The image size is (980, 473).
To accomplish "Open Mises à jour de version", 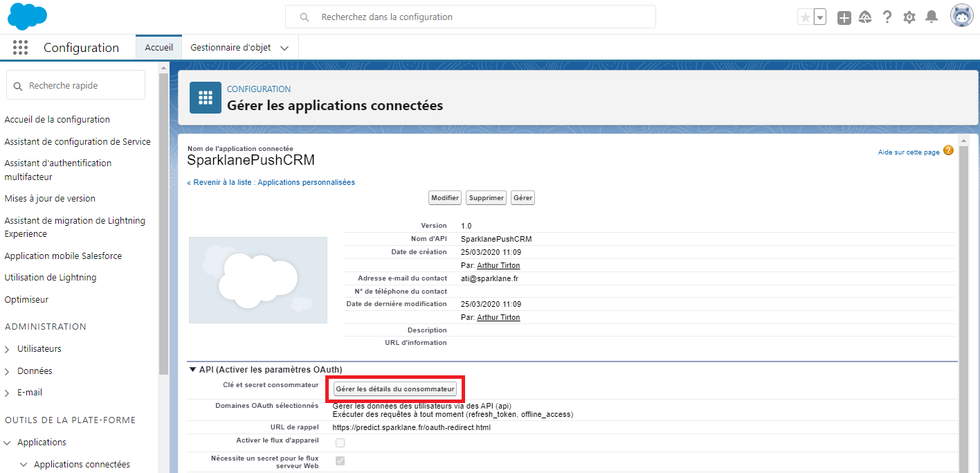I will pyautogui.click(x=50, y=198).
